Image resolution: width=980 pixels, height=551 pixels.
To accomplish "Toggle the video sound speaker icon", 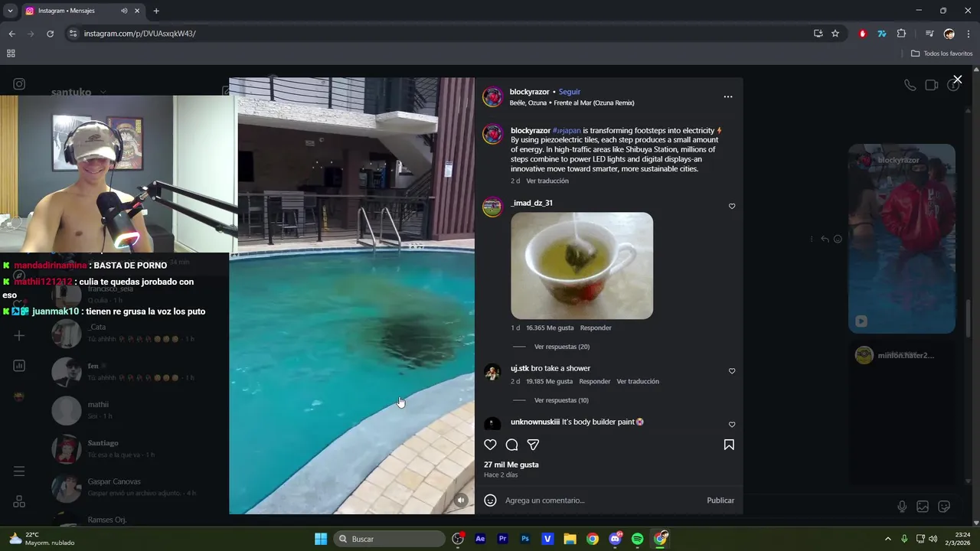I will [x=461, y=500].
